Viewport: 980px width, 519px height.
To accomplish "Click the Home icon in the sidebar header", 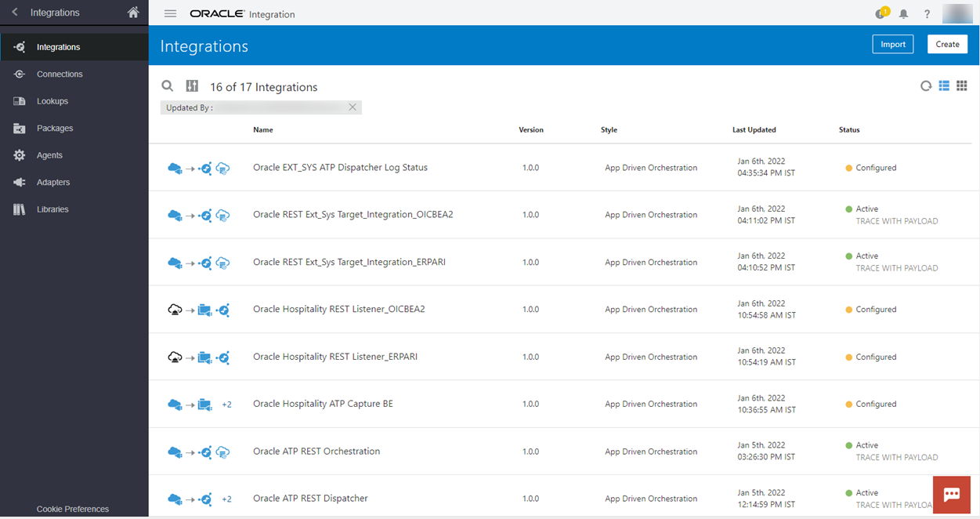I will tap(133, 13).
